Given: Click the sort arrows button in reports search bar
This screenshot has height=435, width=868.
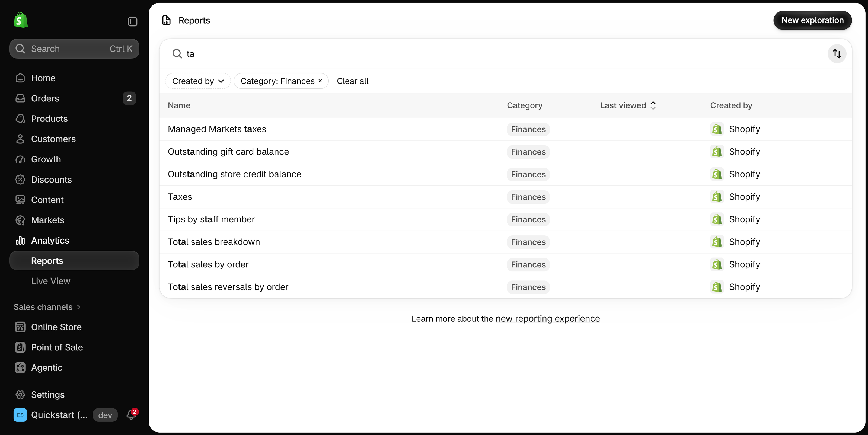Looking at the screenshot, I should tap(837, 54).
